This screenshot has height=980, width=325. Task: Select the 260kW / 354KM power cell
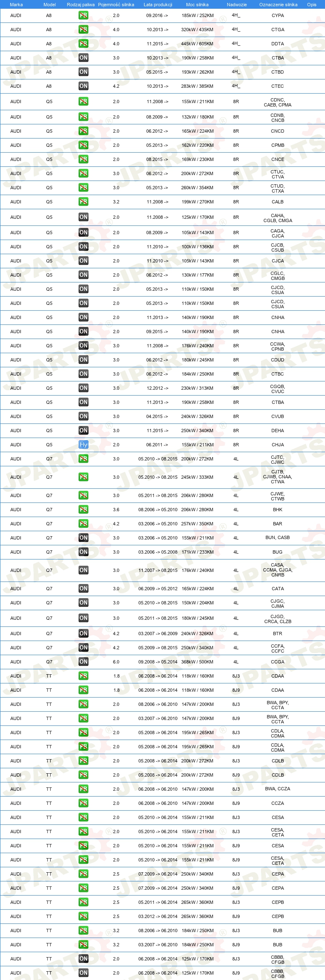(197, 188)
